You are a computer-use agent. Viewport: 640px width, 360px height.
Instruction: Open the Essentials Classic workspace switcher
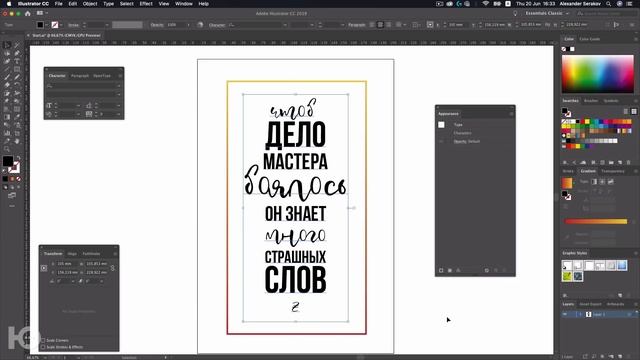(x=547, y=13)
